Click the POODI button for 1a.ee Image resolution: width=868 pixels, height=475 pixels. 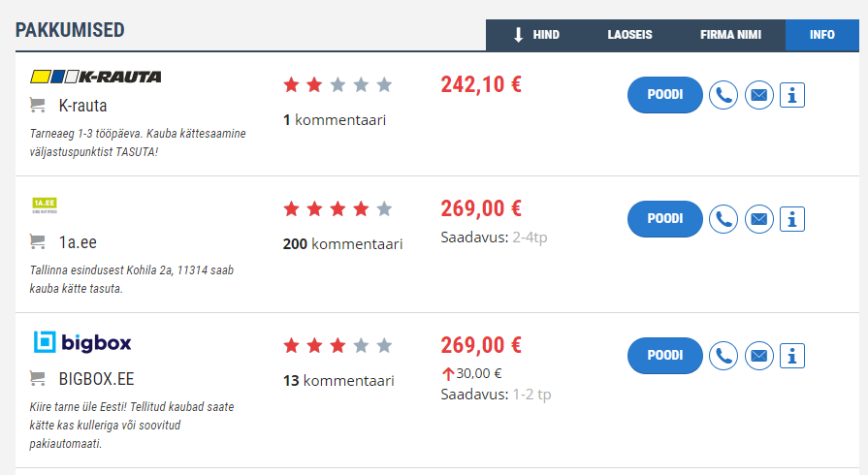(665, 219)
